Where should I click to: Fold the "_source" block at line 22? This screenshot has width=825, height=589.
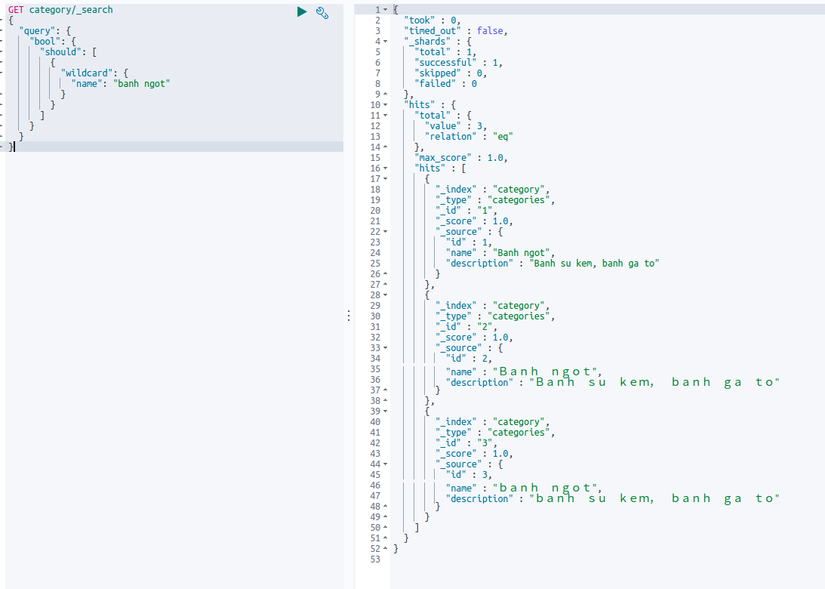[386, 231]
